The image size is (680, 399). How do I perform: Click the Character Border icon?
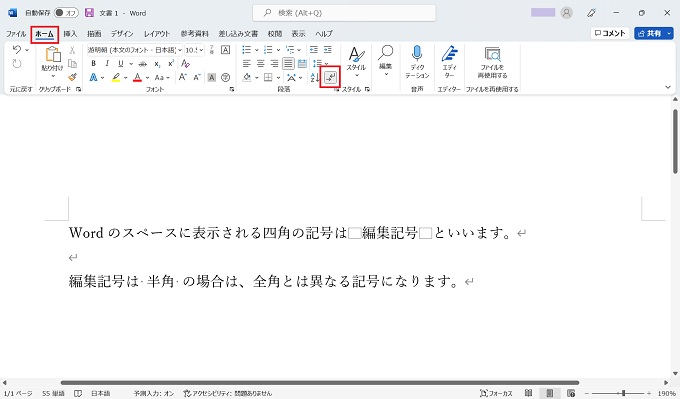click(226, 49)
